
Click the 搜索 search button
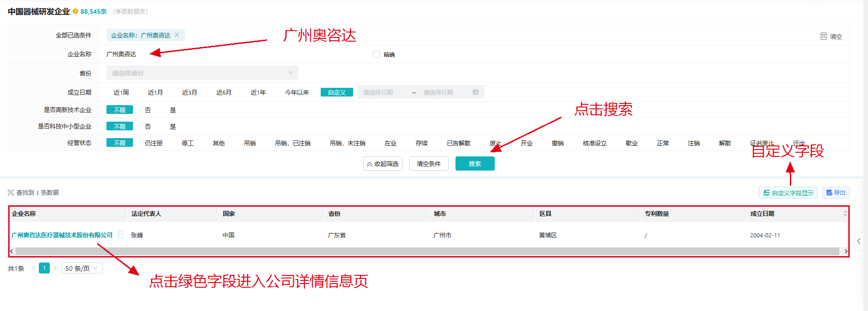pyautogui.click(x=475, y=164)
